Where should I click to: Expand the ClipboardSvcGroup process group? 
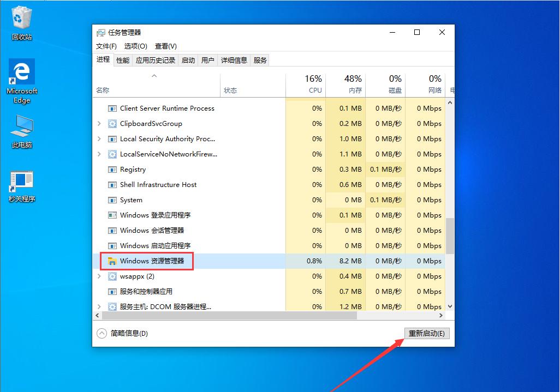coord(99,123)
